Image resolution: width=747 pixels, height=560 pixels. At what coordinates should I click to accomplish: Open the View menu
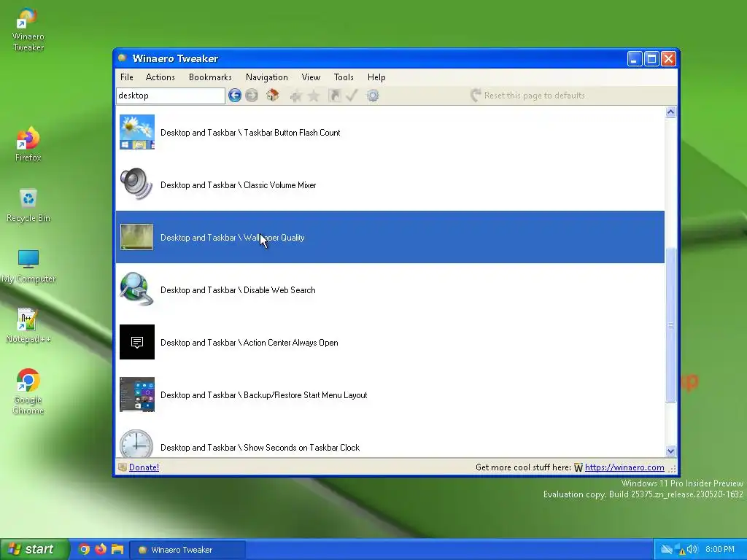[311, 77]
